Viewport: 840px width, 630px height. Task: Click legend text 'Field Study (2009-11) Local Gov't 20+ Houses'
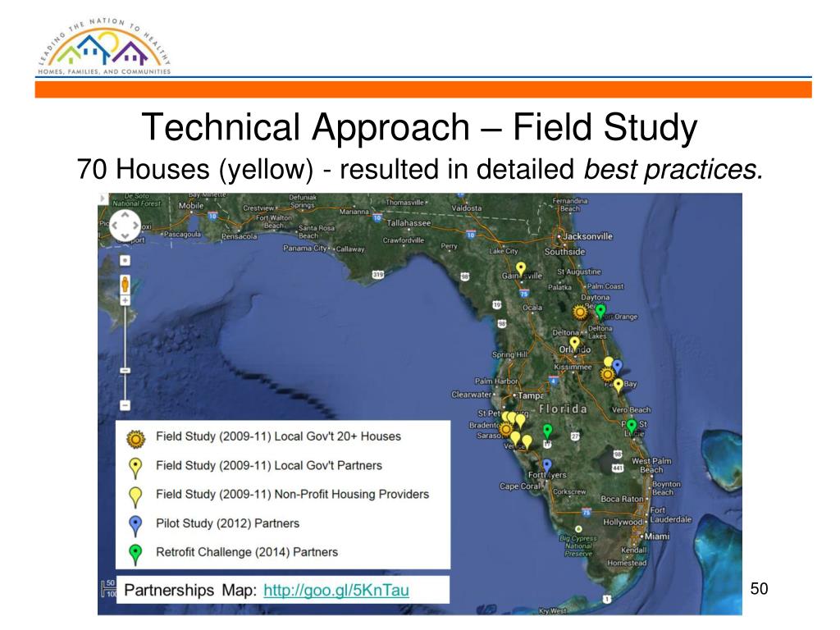point(279,436)
